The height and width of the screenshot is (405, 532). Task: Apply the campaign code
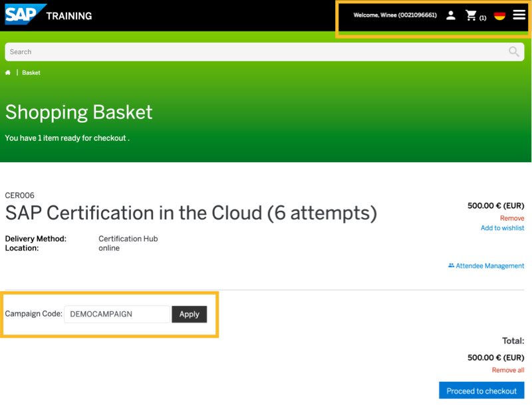[x=190, y=314]
